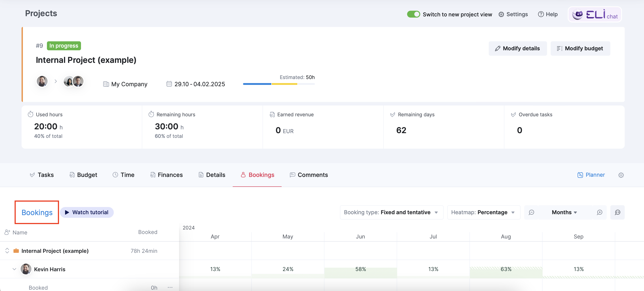
Task: Click the 63% August heatmap cell
Action: (x=506, y=269)
